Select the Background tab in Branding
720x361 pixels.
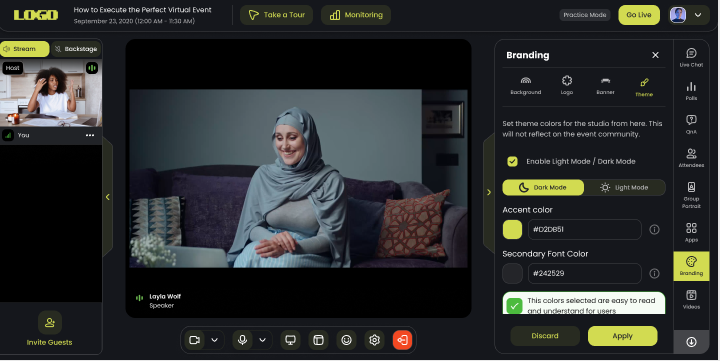(x=526, y=86)
